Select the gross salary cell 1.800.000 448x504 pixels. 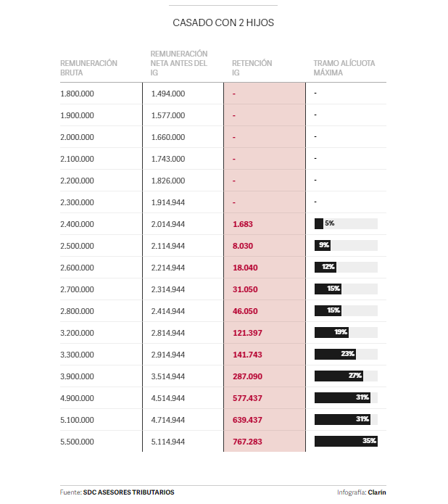[x=78, y=94]
